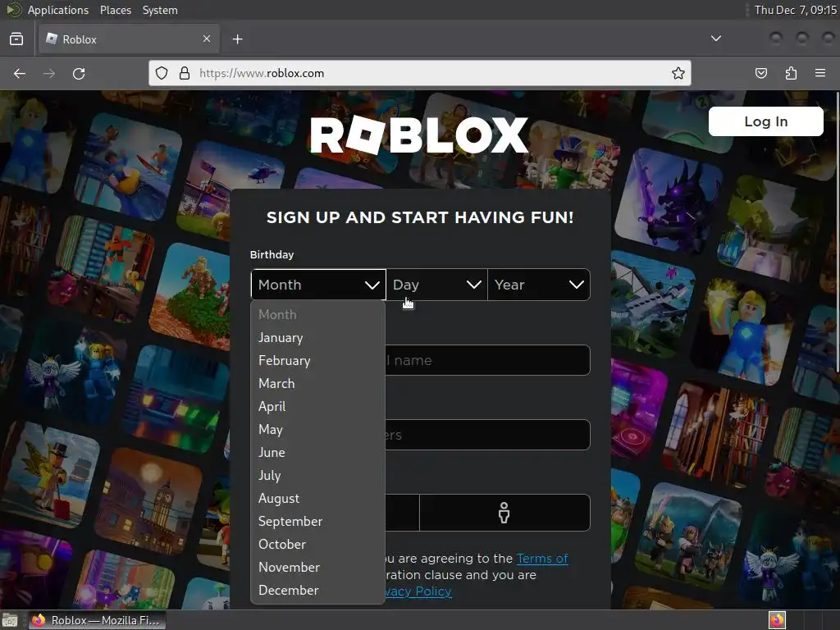This screenshot has width=840, height=630.
Task: Choose February from the month list
Action: pyautogui.click(x=317, y=361)
